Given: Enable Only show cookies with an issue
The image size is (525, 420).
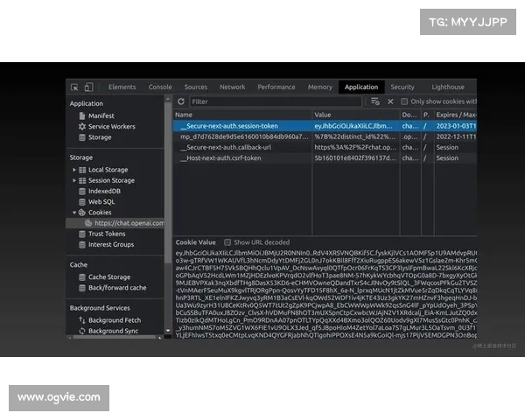Looking at the screenshot, I should 404,101.
